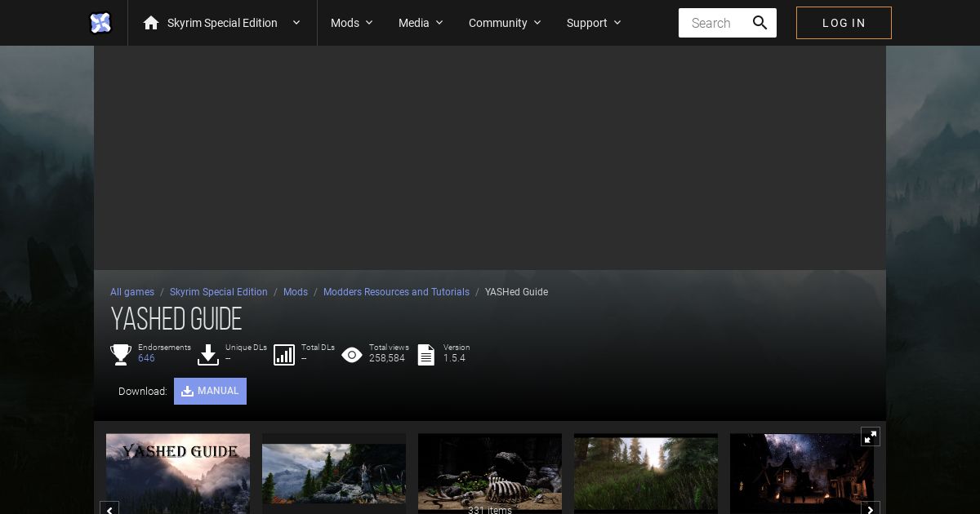Viewport: 980px width, 514px height.
Task: Click the total views value 258,584
Action: click(387, 358)
